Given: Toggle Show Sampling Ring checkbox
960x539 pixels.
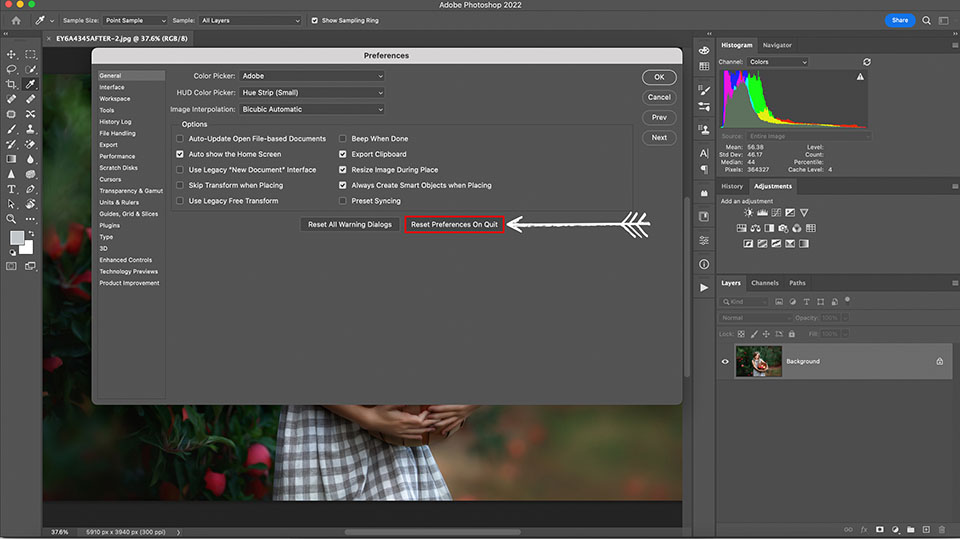Looking at the screenshot, I should tap(315, 20).
